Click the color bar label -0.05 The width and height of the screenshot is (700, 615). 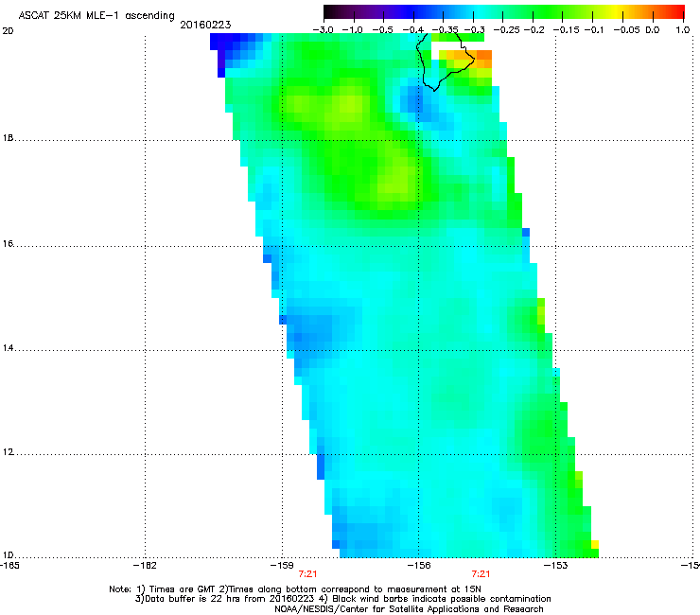(x=627, y=30)
